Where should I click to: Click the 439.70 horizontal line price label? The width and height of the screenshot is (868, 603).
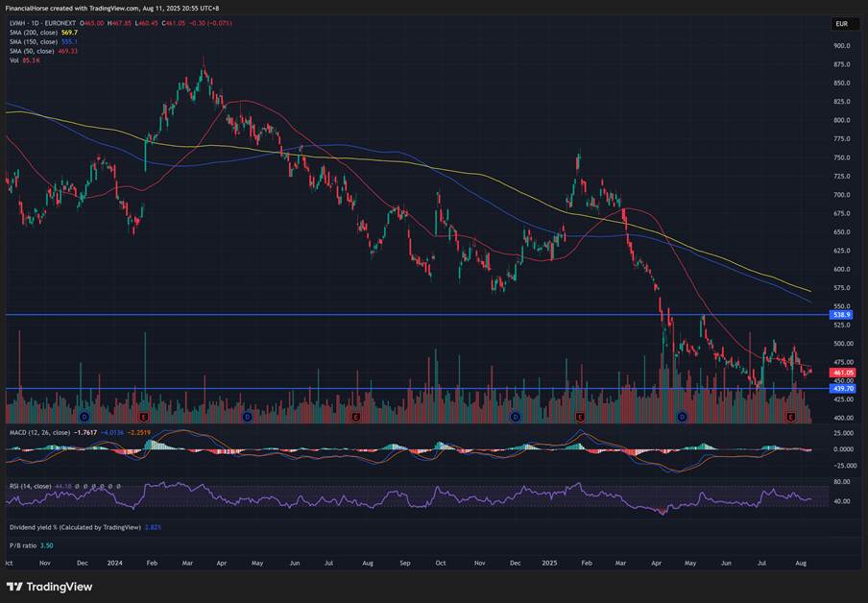click(843, 389)
